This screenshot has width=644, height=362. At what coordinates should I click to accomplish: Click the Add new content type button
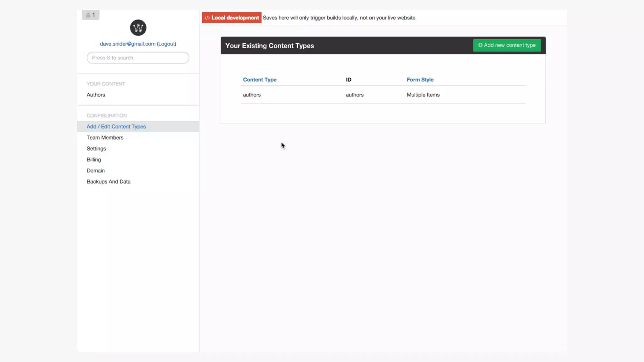[x=507, y=45]
